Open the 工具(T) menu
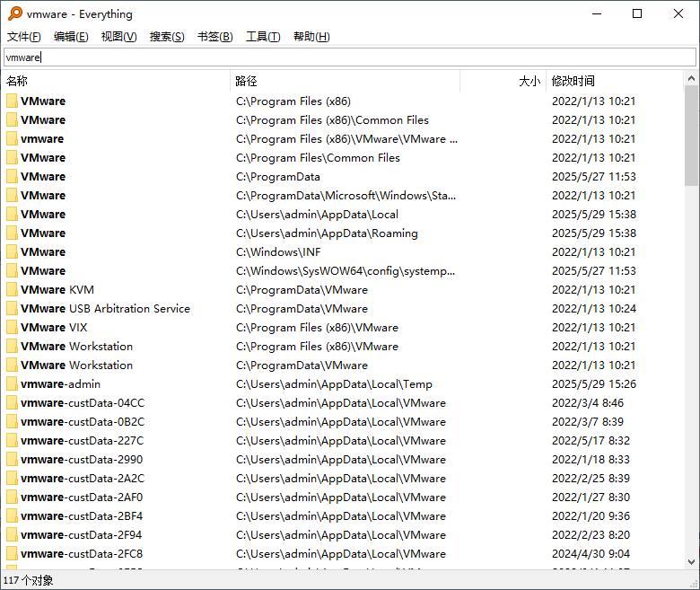 263,37
